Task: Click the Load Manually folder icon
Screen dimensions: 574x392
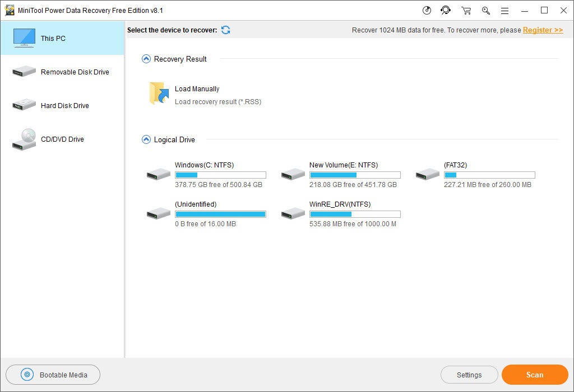Action: [159, 94]
